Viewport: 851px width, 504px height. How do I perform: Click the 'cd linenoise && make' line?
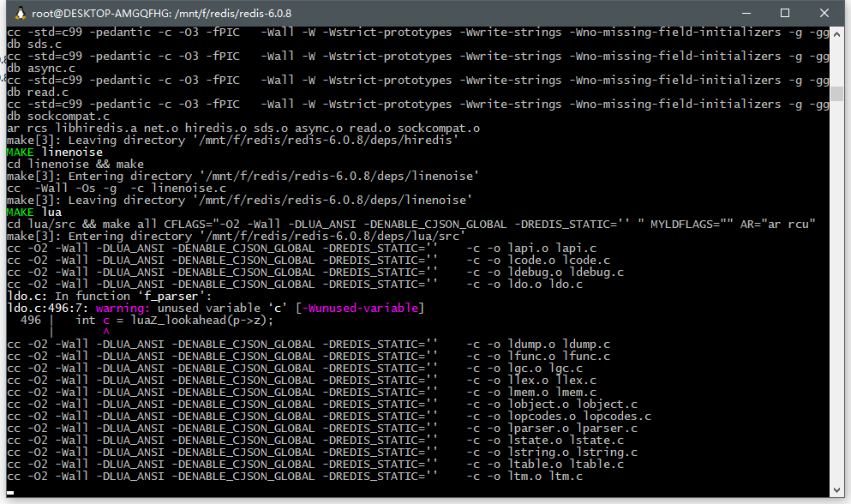tap(75, 164)
